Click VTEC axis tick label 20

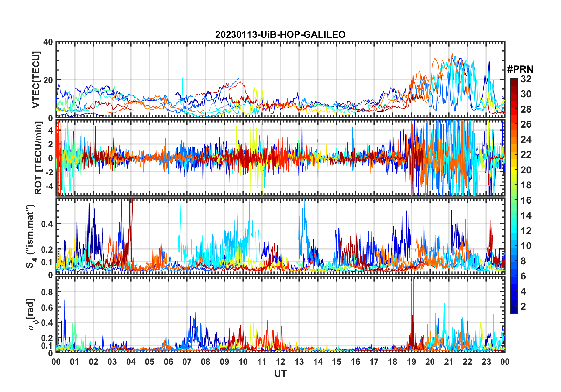pyautogui.click(x=48, y=80)
